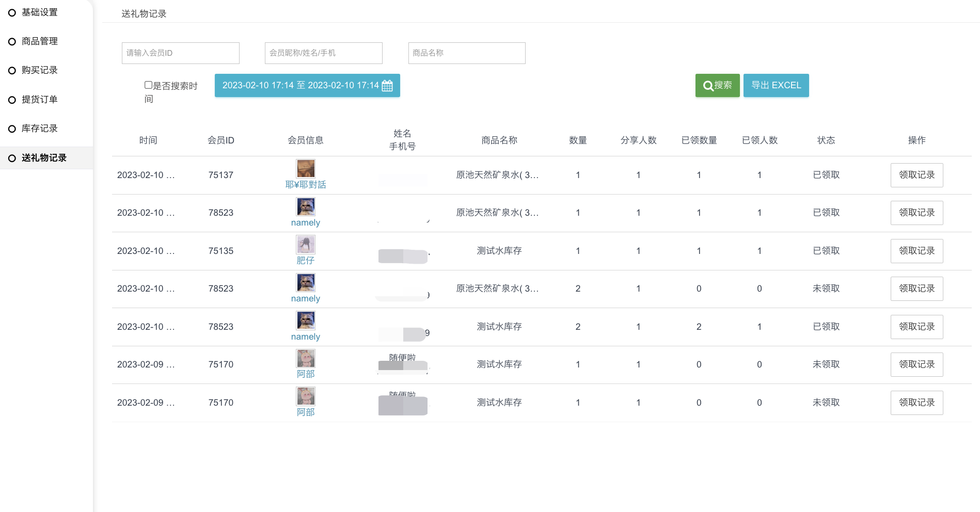Image resolution: width=980 pixels, height=512 pixels.
Task: Click the magnifier search button
Action: tap(717, 86)
